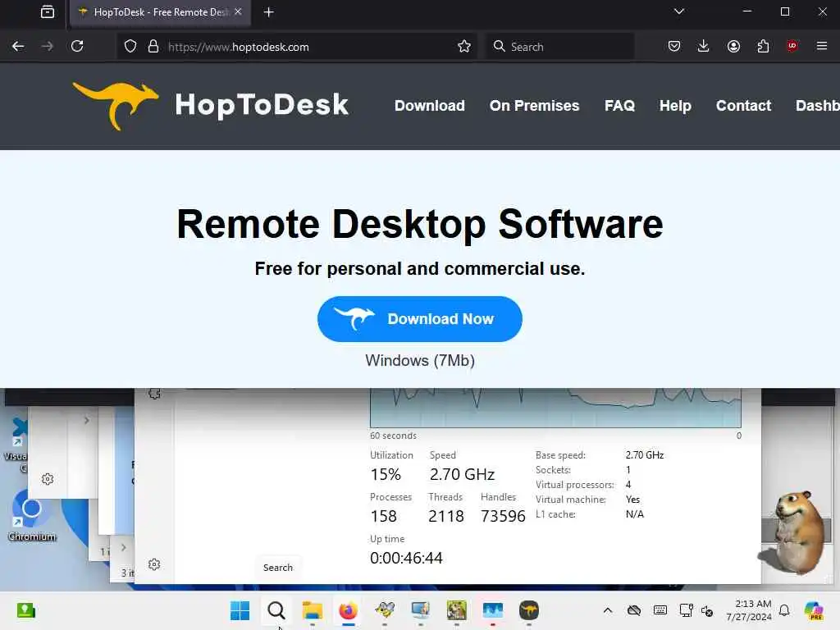Open HopToDesk app in the taskbar
The width and height of the screenshot is (840, 630).
(x=529, y=610)
